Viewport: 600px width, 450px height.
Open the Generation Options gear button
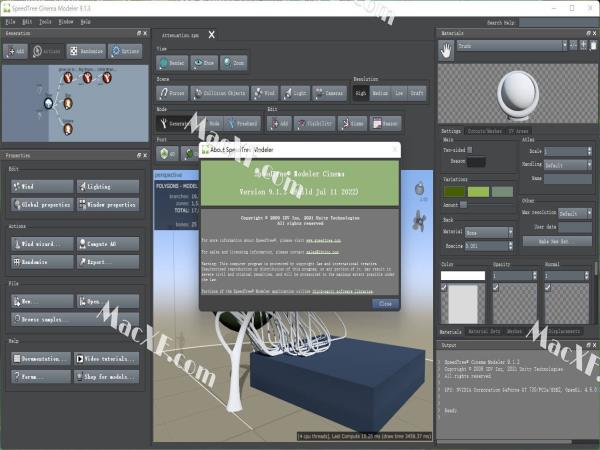tap(125, 51)
